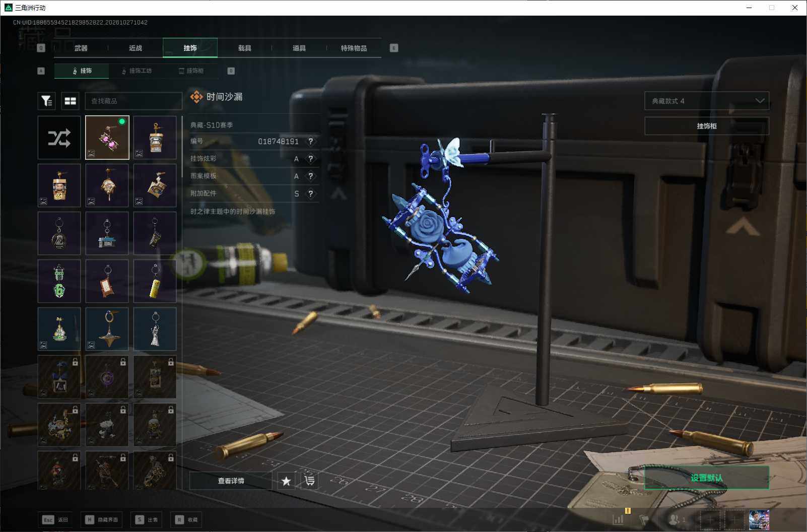Open the flag icon in bottom bar
Viewport: 807px width, 532px height.
pos(644,519)
